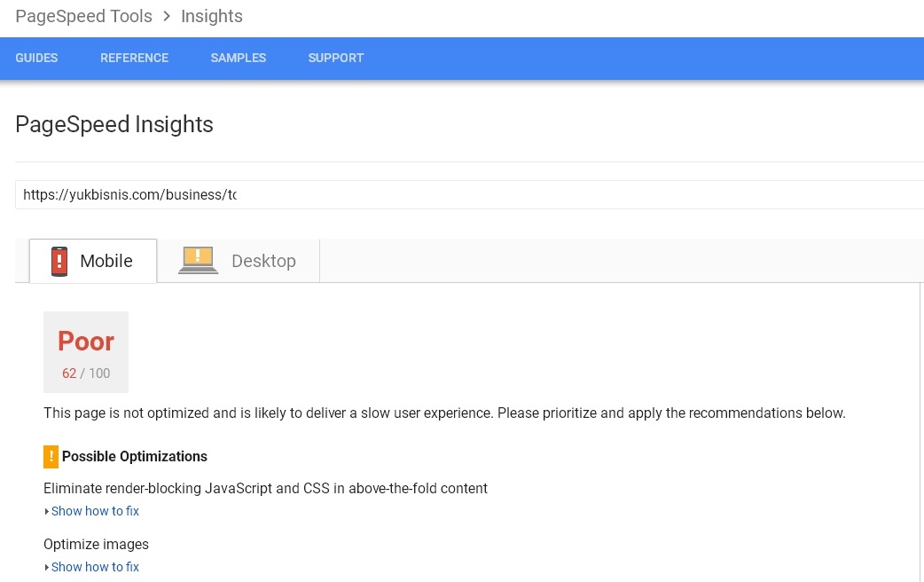Open the SAMPLES menu item
The height and width of the screenshot is (582, 924).
pos(238,58)
